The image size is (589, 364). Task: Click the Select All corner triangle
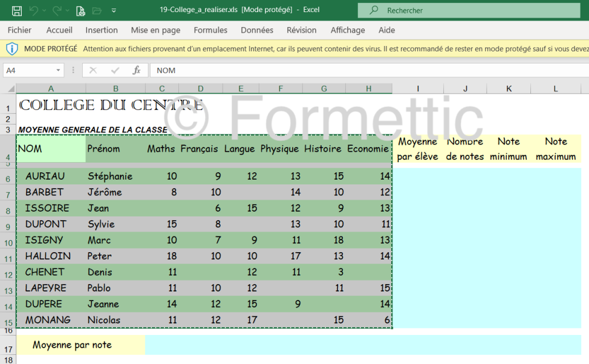(x=10, y=89)
